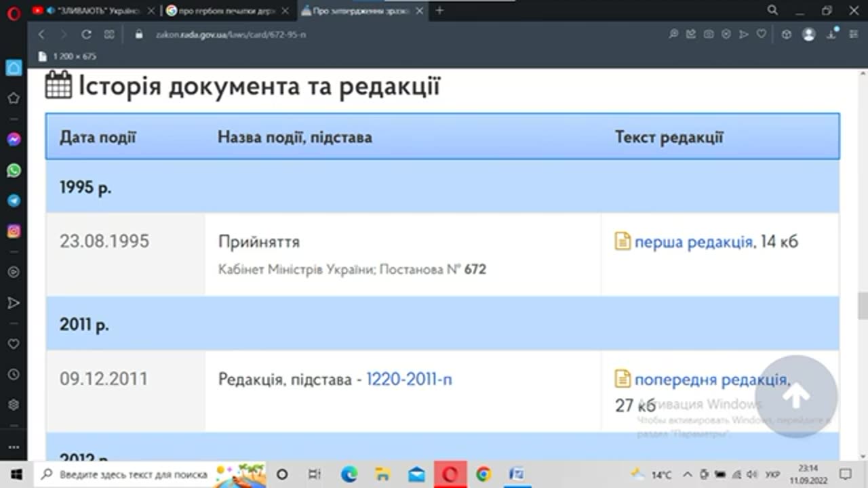Open File Explorer from taskbar
The image size is (868, 488).
pyautogui.click(x=382, y=474)
